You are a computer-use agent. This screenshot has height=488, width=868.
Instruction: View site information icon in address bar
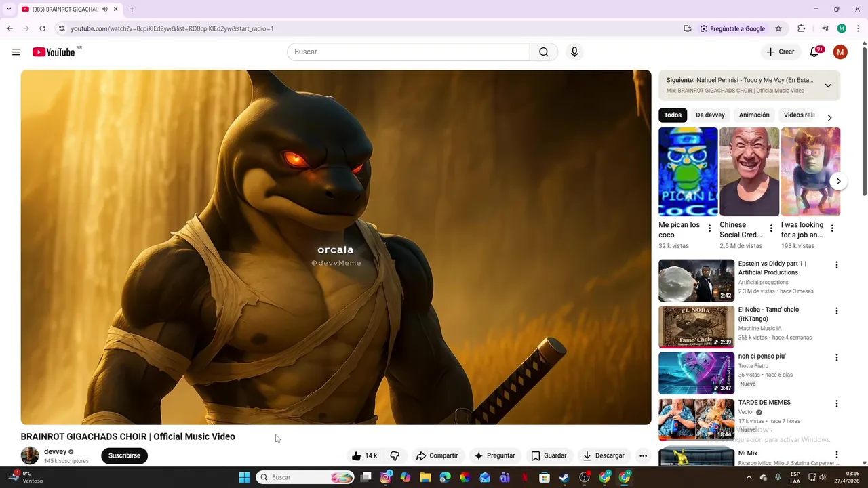[x=62, y=28]
